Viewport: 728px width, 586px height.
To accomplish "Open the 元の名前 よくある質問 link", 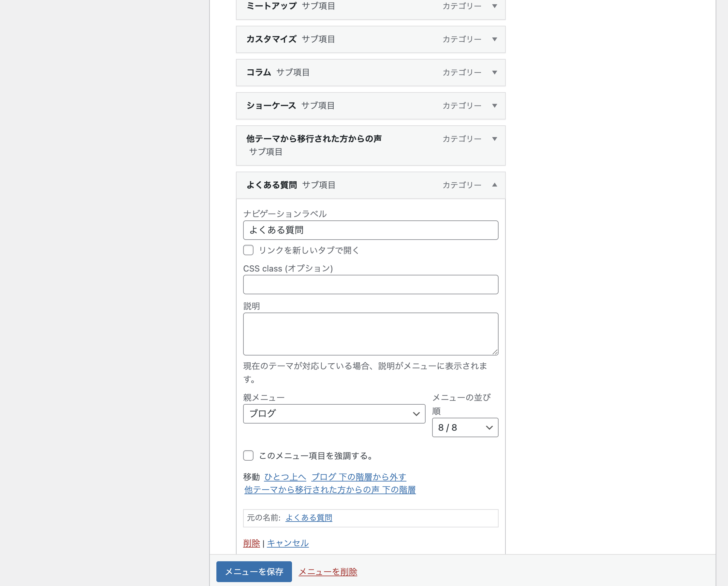I will coord(309,518).
